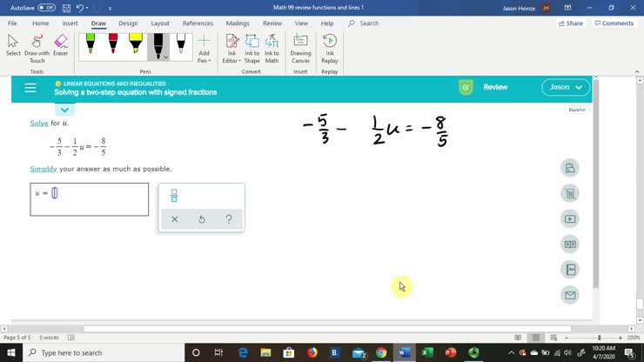This screenshot has height=362, width=644.
Task: Click the ribbon Search box
Action: pos(364,23)
